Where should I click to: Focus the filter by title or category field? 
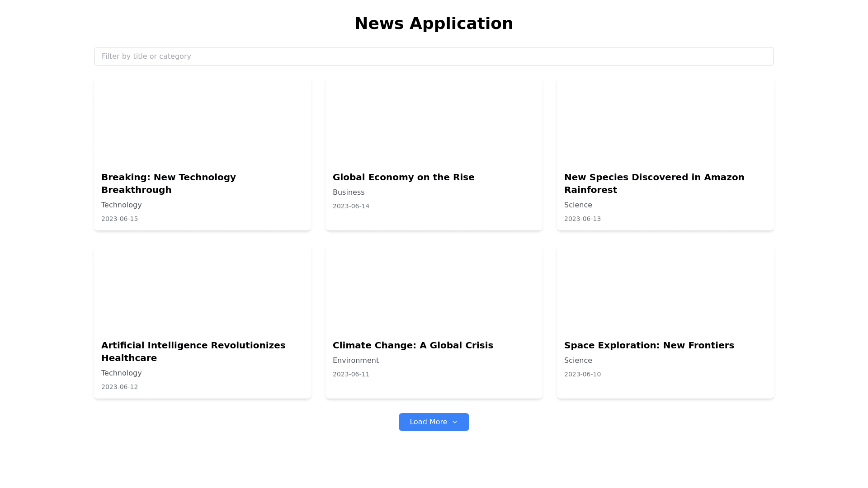434,56
